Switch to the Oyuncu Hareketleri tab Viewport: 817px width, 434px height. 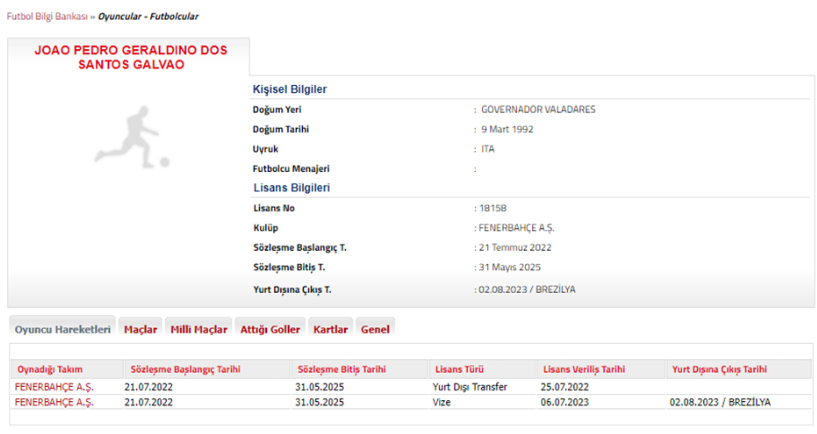click(62, 329)
